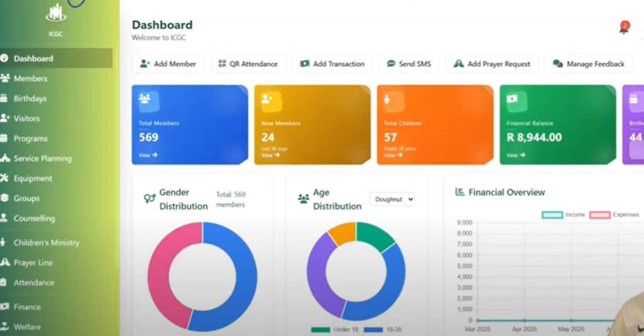This screenshot has height=336, width=644.
Task: Select Children's Ministry sidebar item
Action: point(46,243)
